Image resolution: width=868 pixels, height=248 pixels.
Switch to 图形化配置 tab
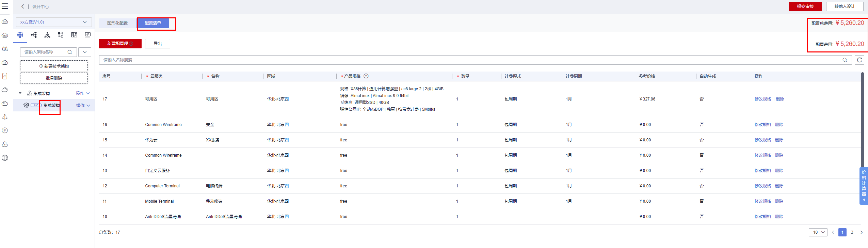(x=117, y=23)
